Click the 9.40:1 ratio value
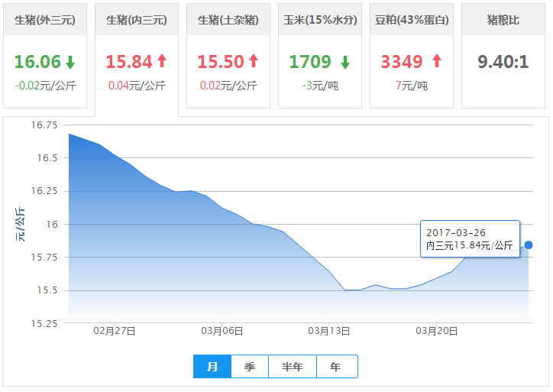The image size is (553, 392). pyautogui.click(x=503, y=62)
